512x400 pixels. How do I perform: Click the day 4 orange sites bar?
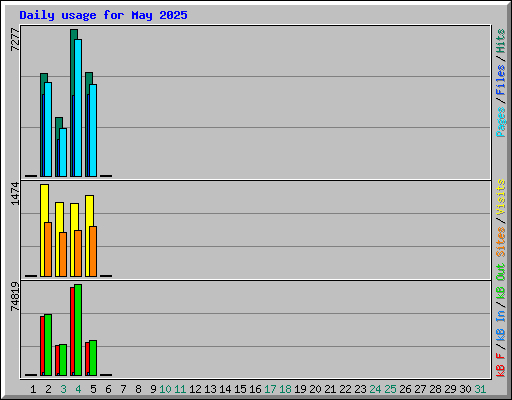click(x=78, y=253)
